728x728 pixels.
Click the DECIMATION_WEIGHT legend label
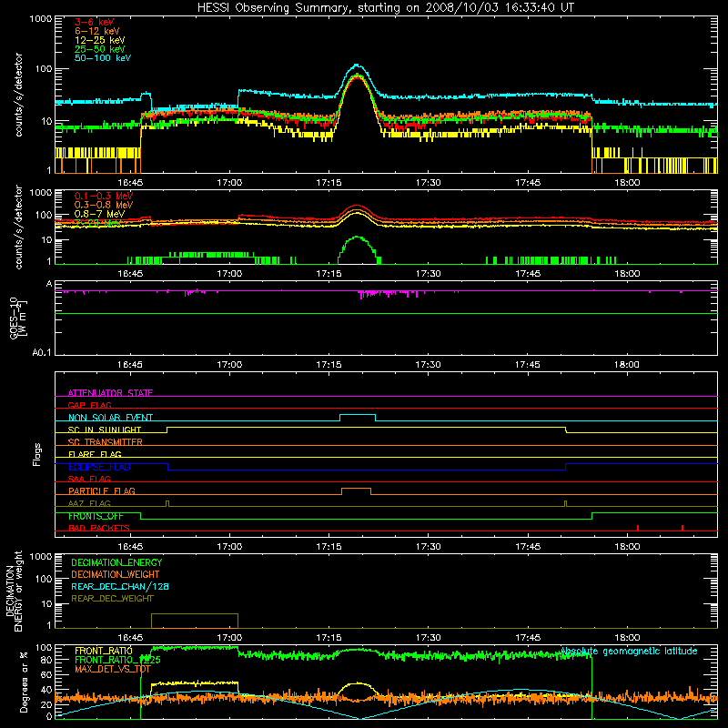click(x=116, y=574)
